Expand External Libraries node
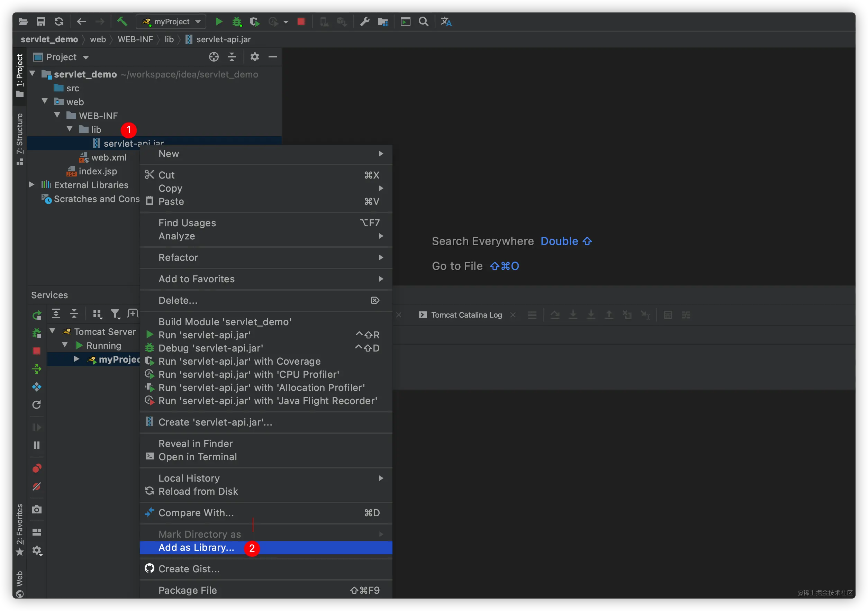This screenshot has height=611, width=868. (x=32, y=185)
